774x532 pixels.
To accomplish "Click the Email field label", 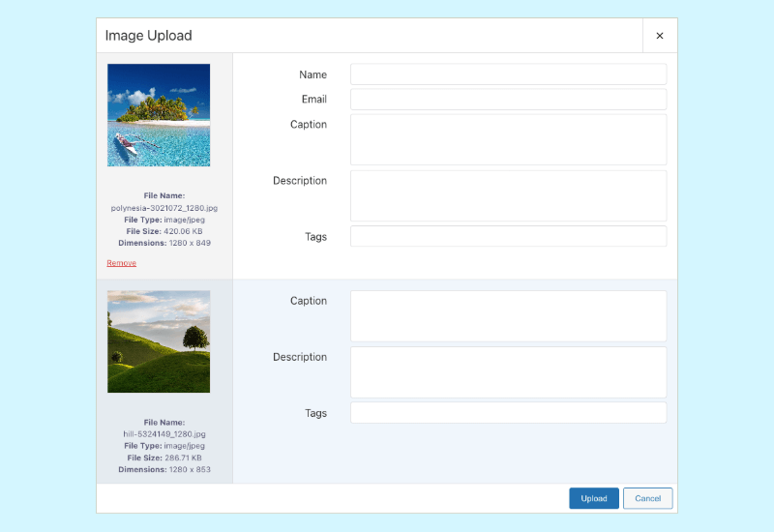I will [313, 100].
